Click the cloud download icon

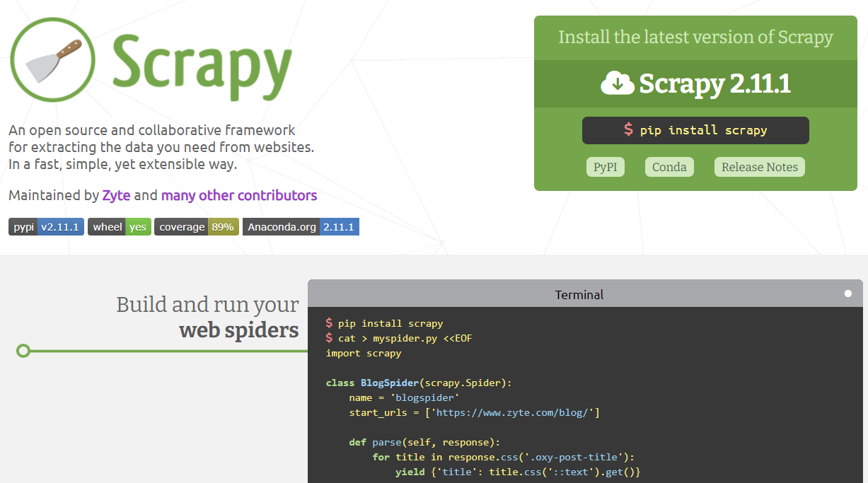(x=618, y=83)
